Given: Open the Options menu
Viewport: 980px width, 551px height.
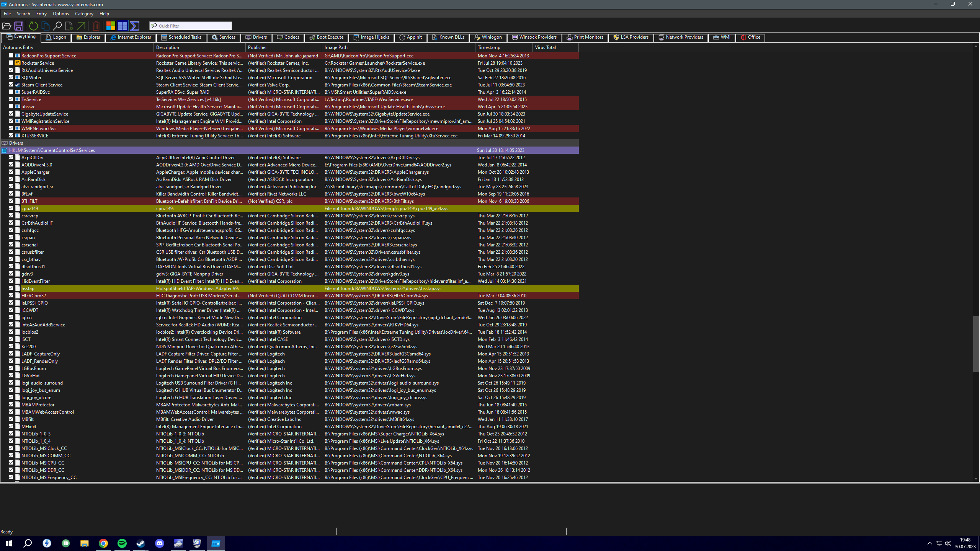Looking at the screenshot, I should [x=60, y=14].
